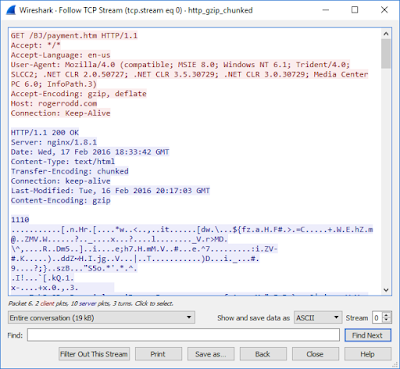Click the Date: Wed, 17 Feb 2016 line
Screen dimensions: 400x369
point(90,152)
